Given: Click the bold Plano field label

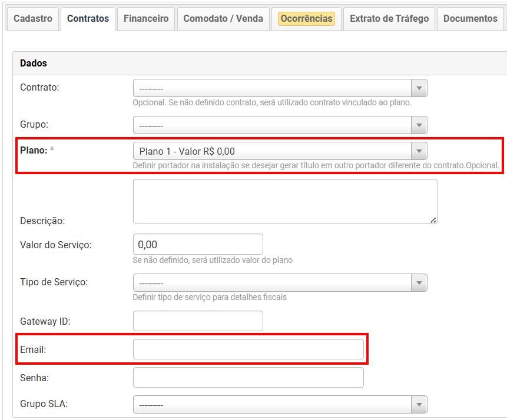Looking at the screenshot, I should point(34,151).
